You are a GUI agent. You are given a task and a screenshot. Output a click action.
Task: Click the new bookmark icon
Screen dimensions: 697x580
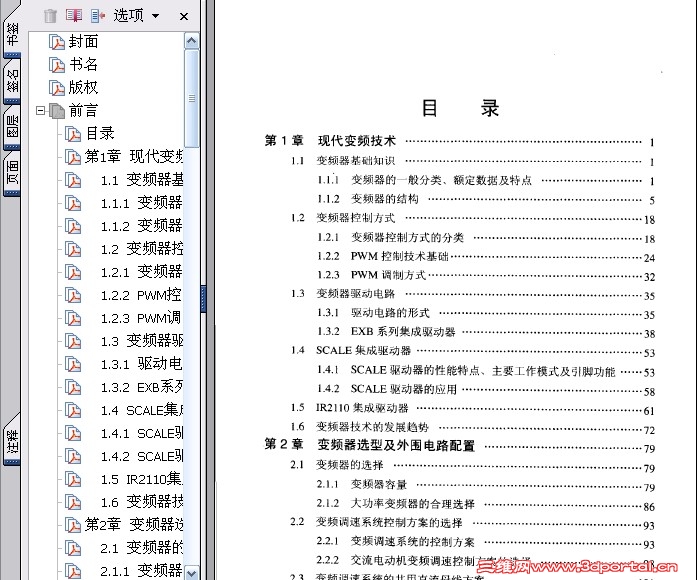(74, 16)
